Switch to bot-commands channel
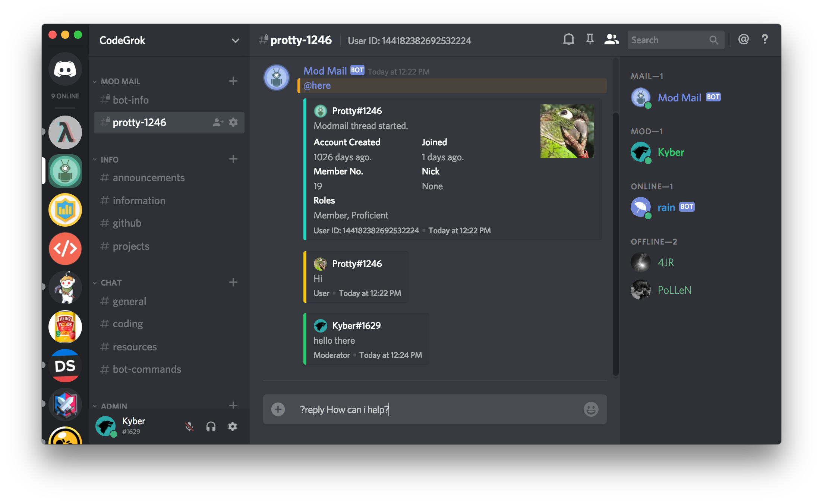This screenshot has width=823, height=504. click(146, 369)
